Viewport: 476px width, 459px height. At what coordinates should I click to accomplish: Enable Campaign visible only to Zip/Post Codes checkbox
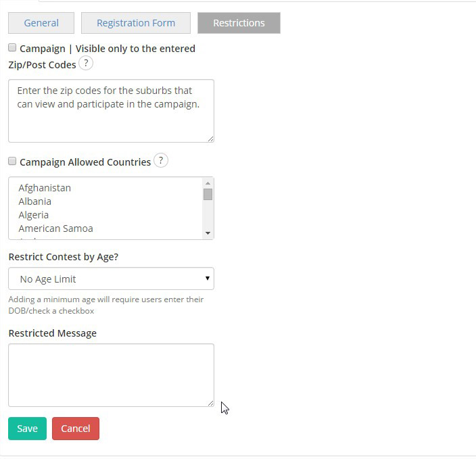(x=12, y=48)
